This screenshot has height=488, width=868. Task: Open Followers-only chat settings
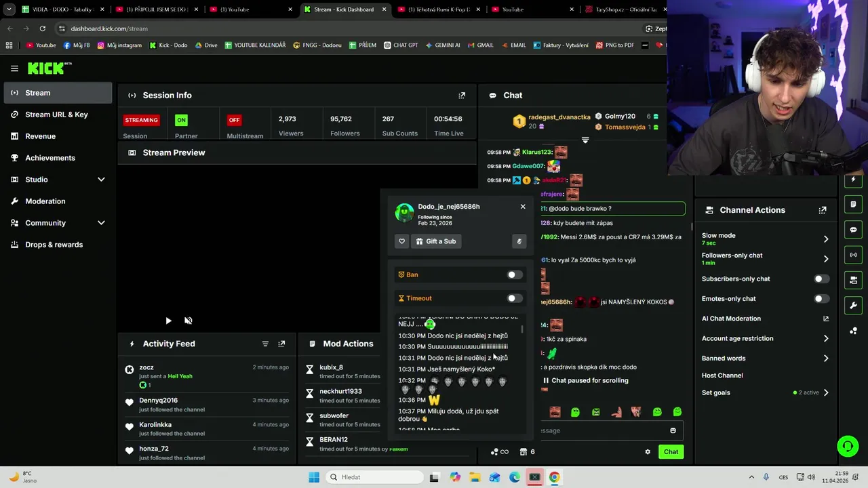765,259
